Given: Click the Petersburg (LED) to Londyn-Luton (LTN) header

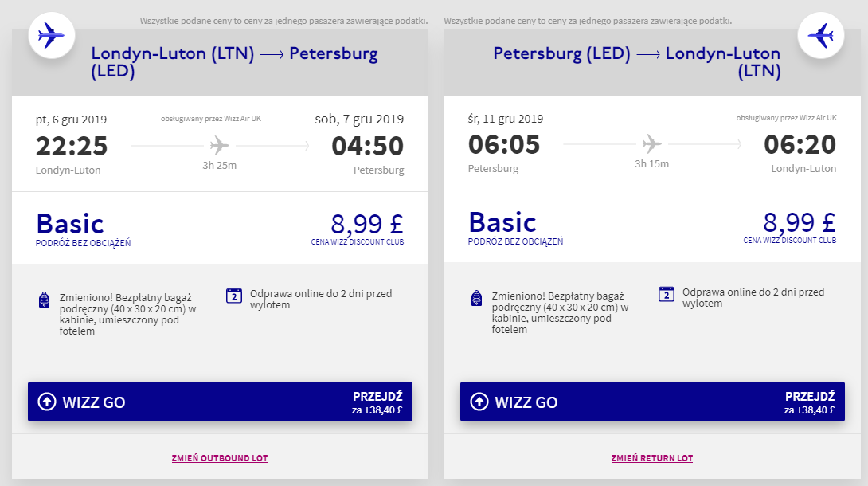Looking at the screenshot, I should pos(637,62).
